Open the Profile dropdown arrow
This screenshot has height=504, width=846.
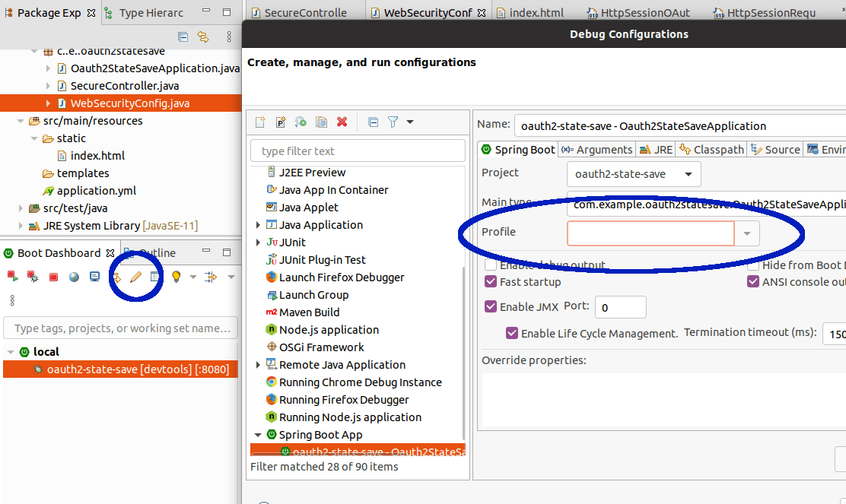point(746,233)
